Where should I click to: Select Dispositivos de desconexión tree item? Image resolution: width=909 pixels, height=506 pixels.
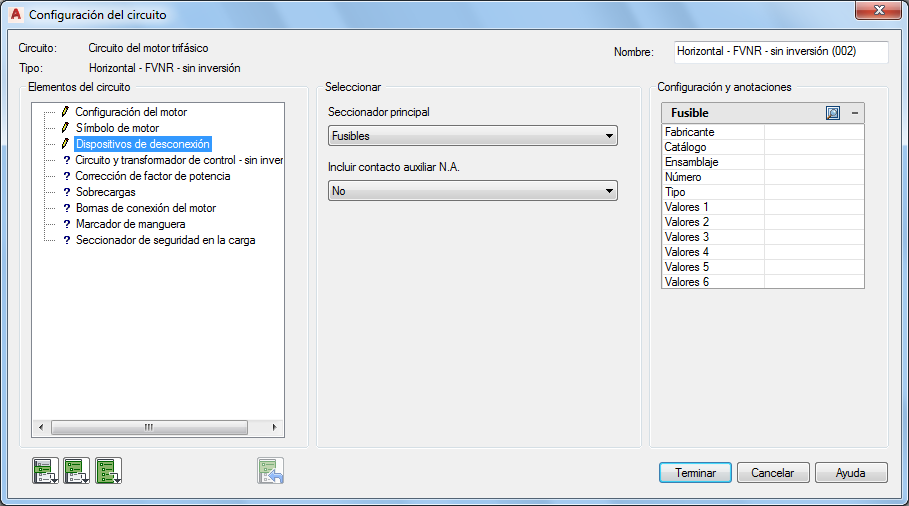click(x=143, y=144)
